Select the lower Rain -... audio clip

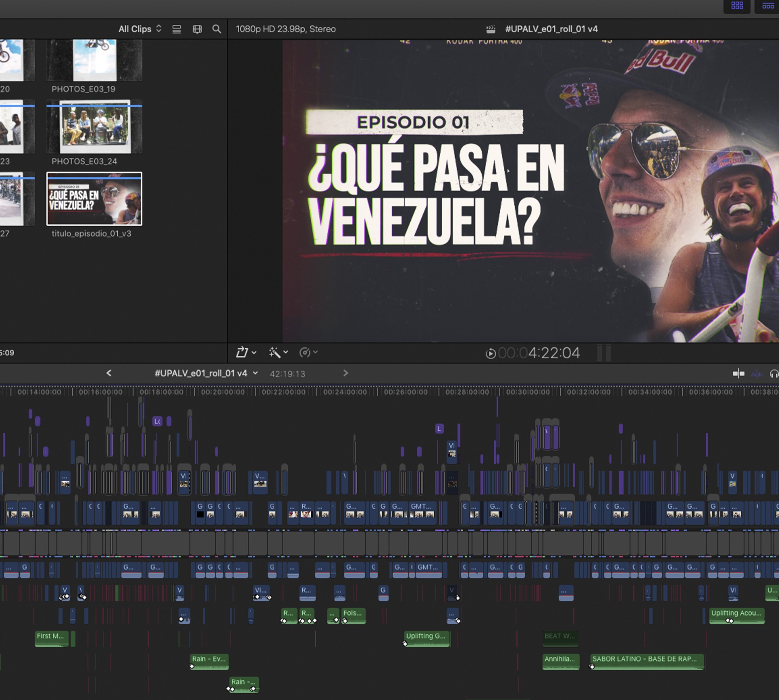244,685
